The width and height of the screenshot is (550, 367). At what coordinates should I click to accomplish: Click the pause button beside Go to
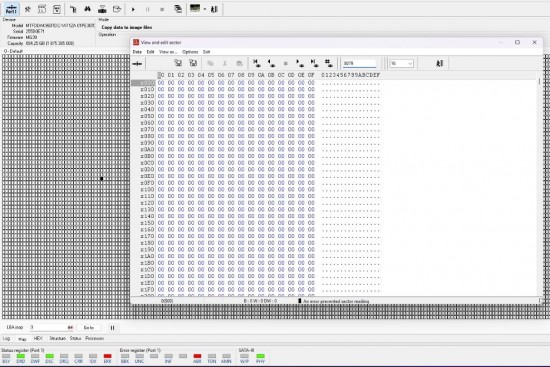click(112, 328)
